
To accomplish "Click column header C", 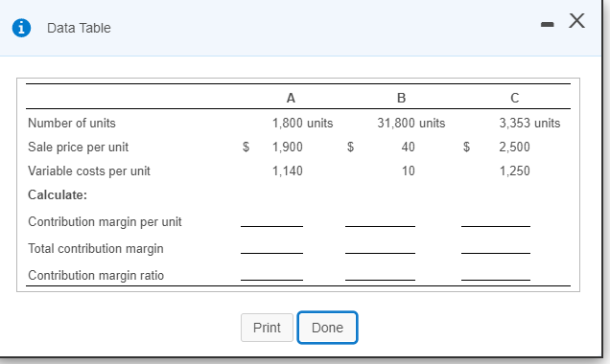I will 515,98.
